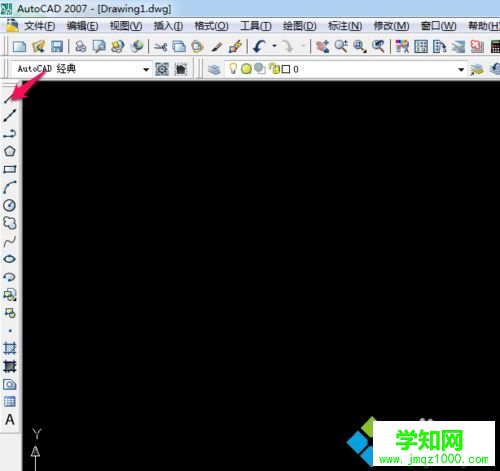
Task: Toggle the DesignCenter palette icon
Action: [421, 46]
